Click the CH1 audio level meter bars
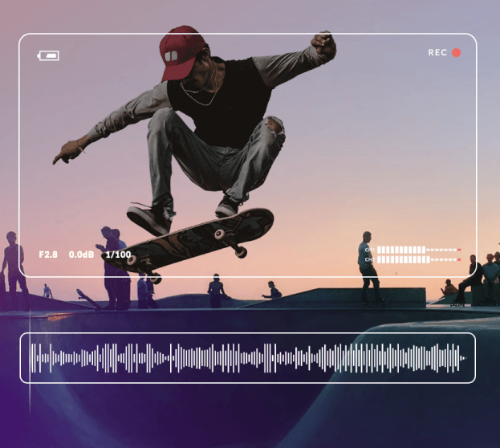The width and height of the screenshot is (500, 448). 401,250
